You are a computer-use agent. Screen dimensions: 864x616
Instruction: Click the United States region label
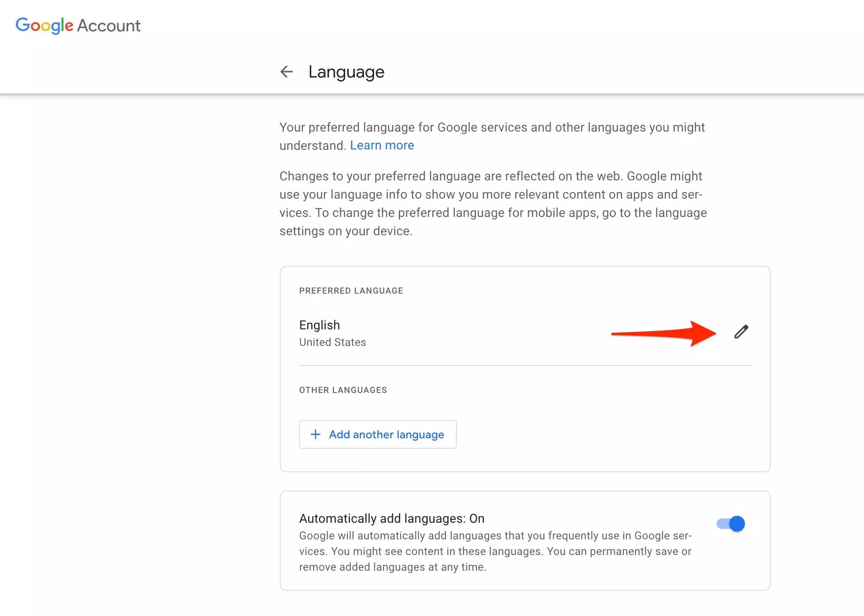coord(332,342)
